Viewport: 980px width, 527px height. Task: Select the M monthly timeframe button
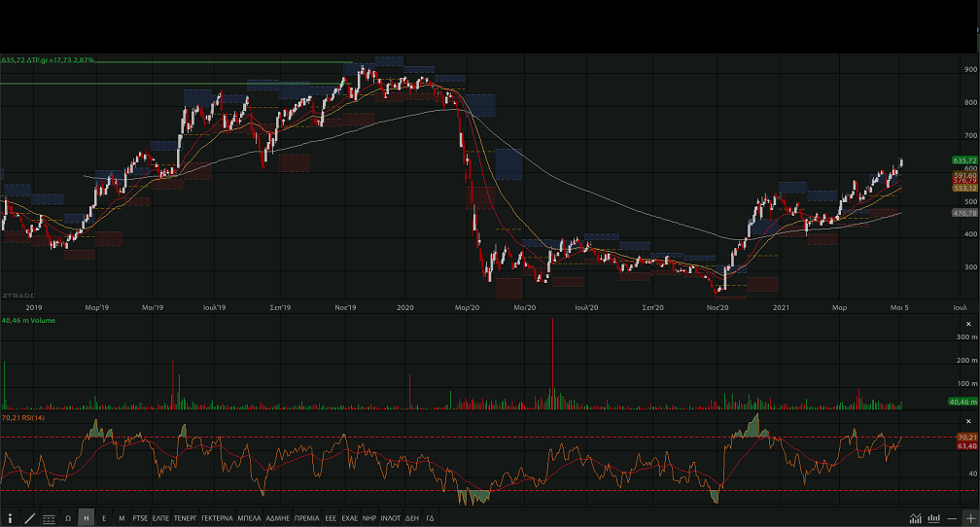click(x=122, y=518)
